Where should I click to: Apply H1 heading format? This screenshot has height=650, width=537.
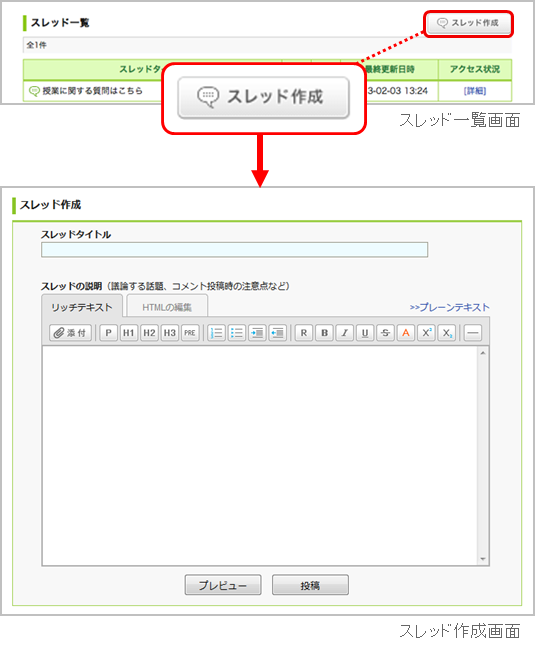point(129,333)
